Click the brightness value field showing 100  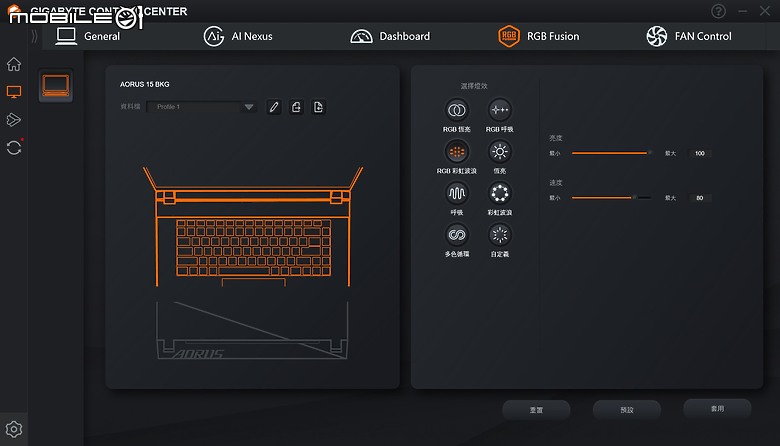coord(699,153)
